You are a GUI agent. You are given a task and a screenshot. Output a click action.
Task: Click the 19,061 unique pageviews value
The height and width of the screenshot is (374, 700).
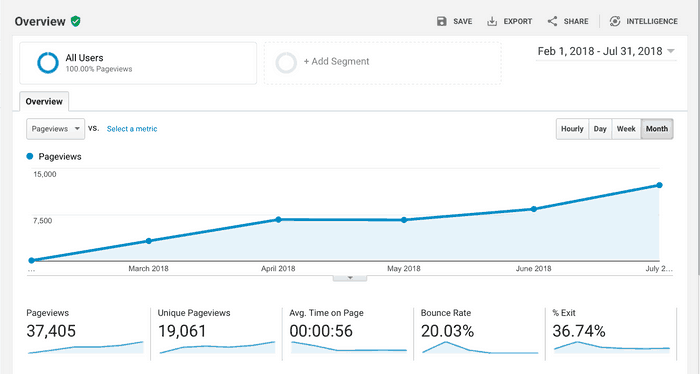pos(183,331)
